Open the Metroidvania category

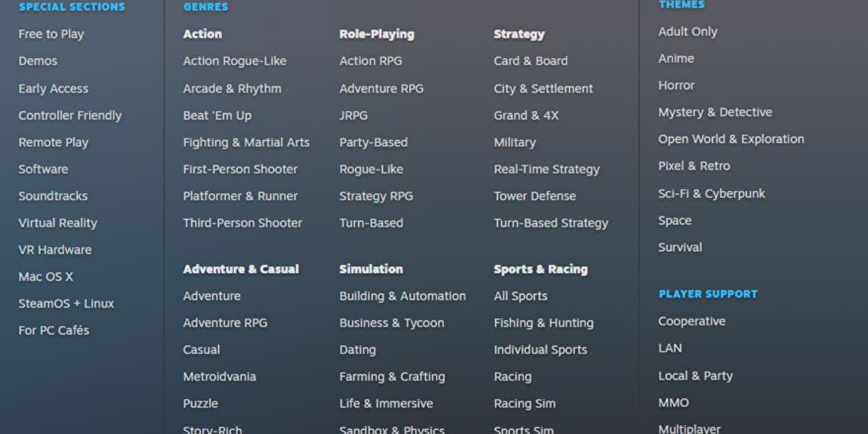pyautogui.click(x=220, y=376)
